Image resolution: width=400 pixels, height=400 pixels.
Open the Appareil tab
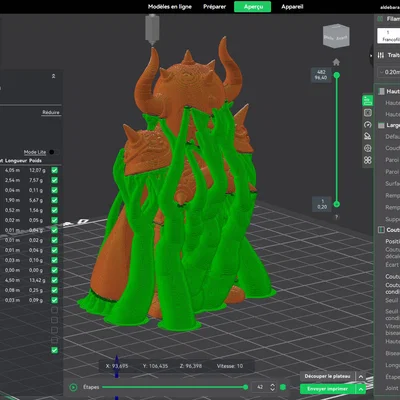[292, 7]
